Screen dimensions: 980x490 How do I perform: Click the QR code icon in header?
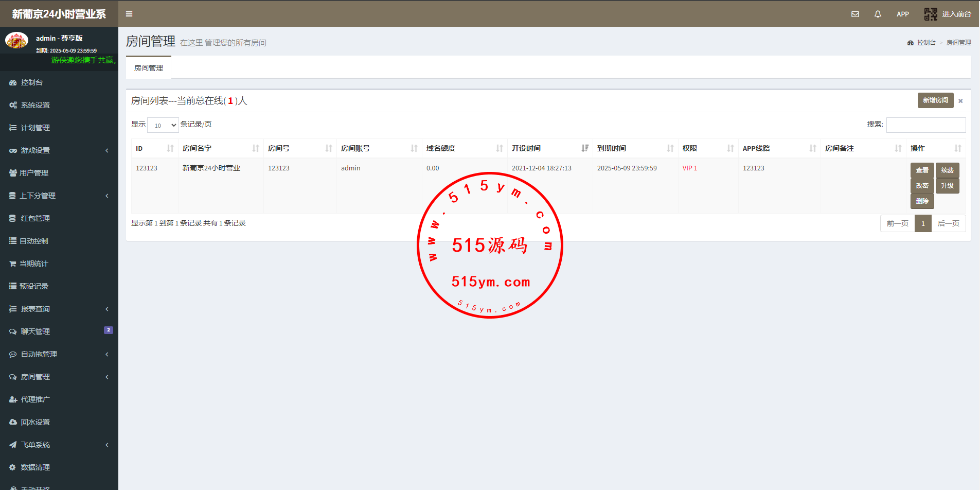coord(930,14)
